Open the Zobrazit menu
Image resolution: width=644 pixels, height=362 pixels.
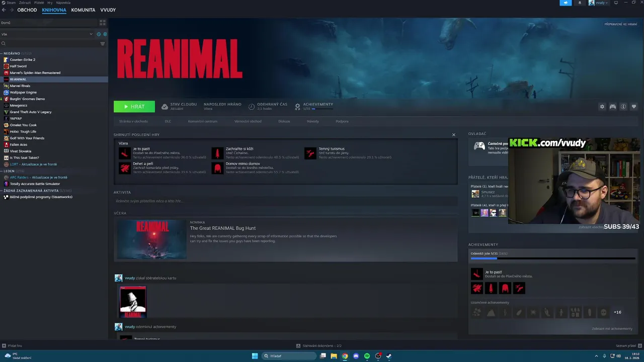click(25, 3)
